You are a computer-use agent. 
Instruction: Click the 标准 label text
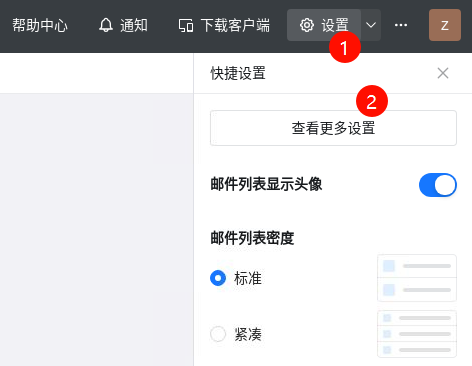248,278
